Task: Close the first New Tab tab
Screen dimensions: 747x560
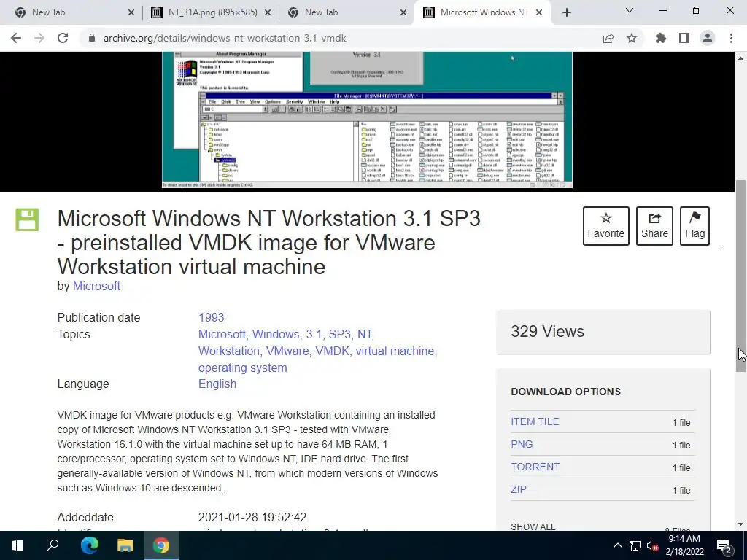Action: point(131,12)
